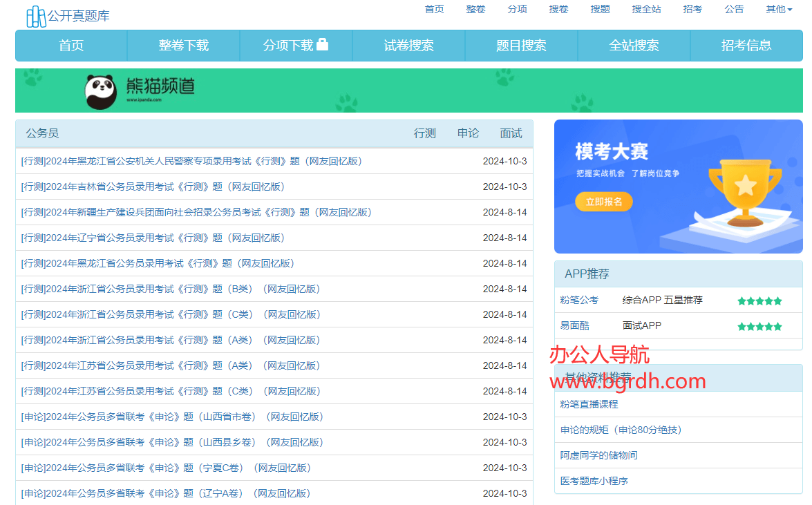
Task: Click the lock icon beside 分项下载
Action: (322, 45)
